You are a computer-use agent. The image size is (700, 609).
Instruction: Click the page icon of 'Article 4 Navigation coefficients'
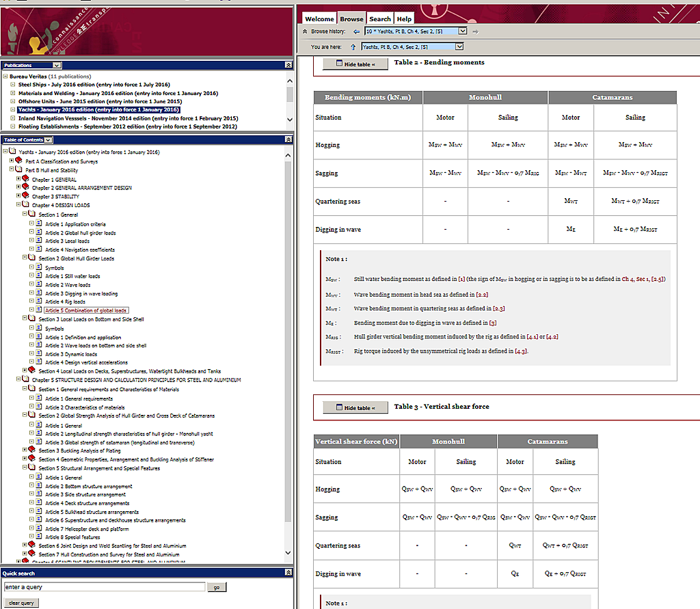39,249
